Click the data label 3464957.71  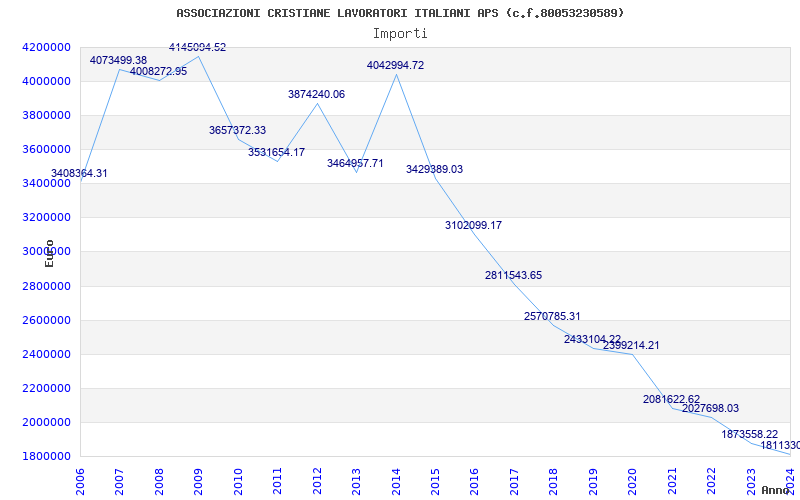355,164
